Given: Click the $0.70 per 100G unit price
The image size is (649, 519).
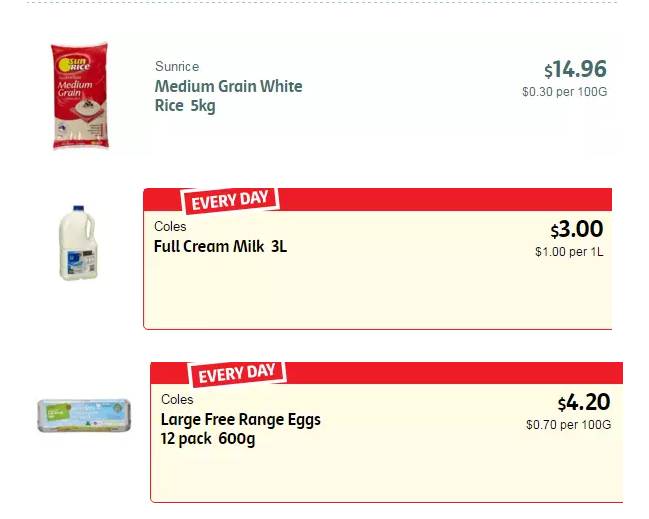Looking at the screenshot, I should point(568,425).
